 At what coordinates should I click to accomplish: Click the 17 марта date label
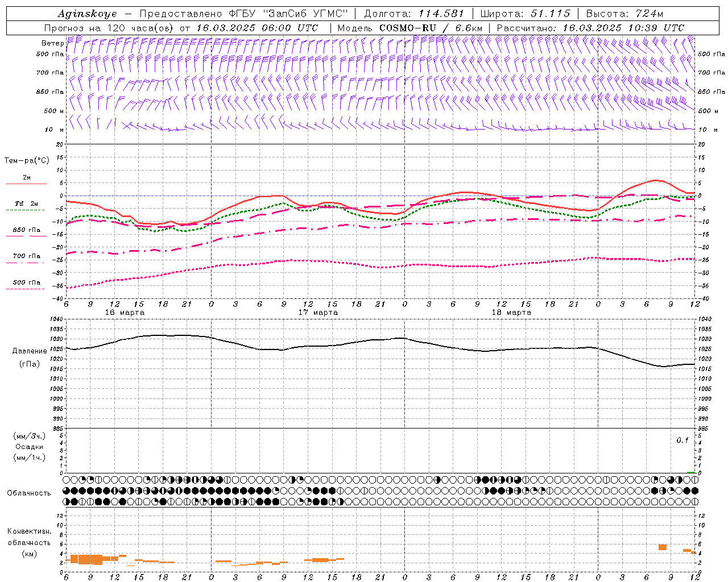click(318, 313)
